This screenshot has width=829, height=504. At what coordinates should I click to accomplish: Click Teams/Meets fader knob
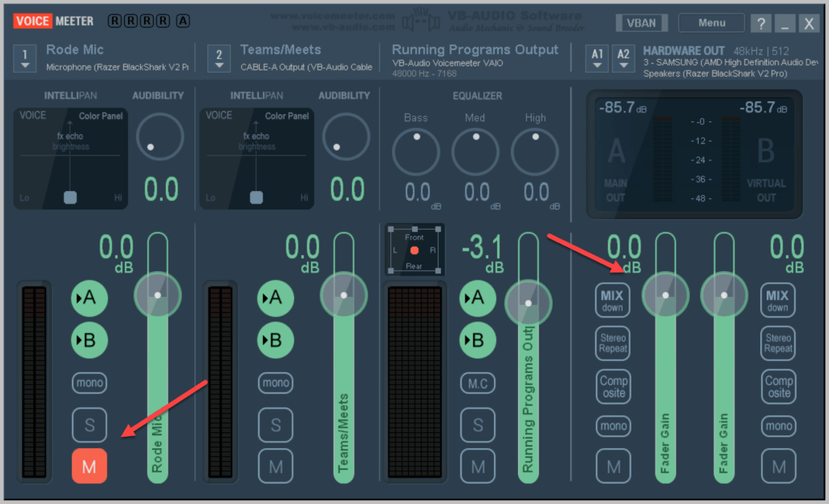click(343, 295)
